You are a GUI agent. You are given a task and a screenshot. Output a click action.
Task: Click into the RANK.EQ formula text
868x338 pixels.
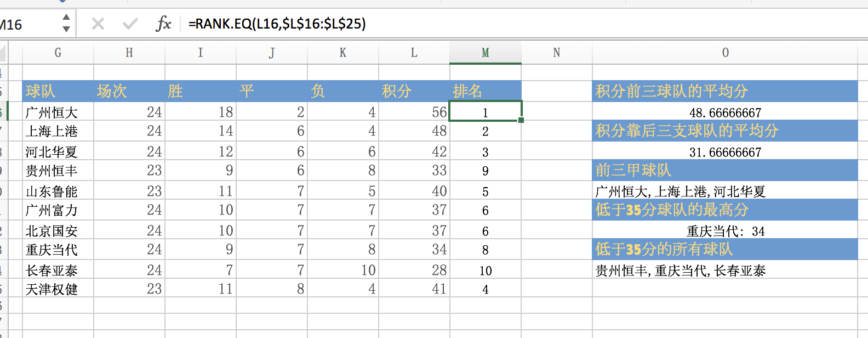click(x=277, y=24)
